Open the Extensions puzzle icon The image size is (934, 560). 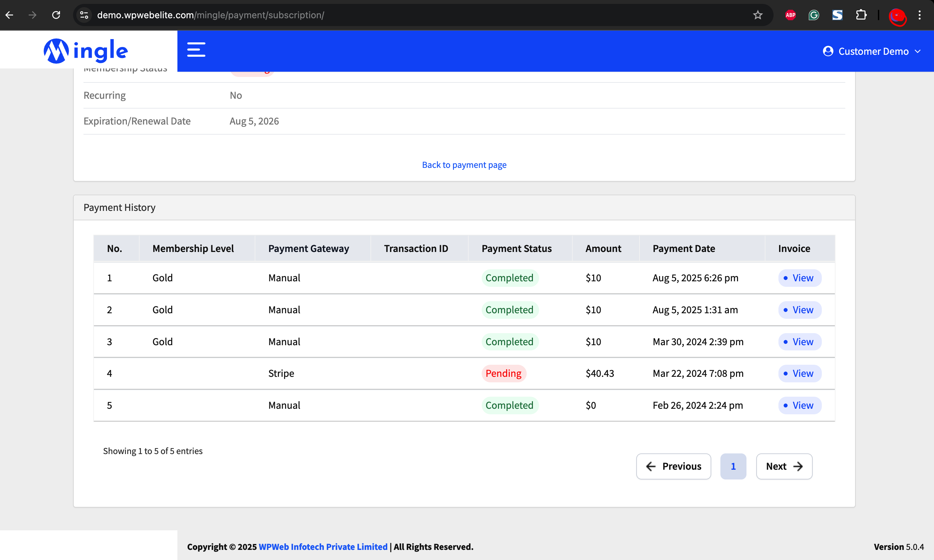click(x=861, y=15)
